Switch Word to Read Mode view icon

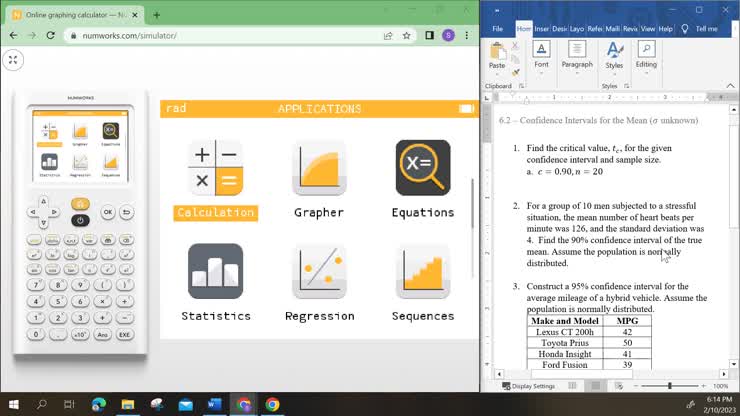tap(572, 386)
